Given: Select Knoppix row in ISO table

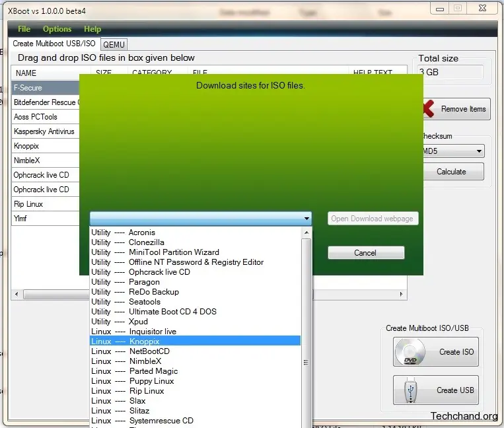Looking at the screenshot, I should click(46, 146).
